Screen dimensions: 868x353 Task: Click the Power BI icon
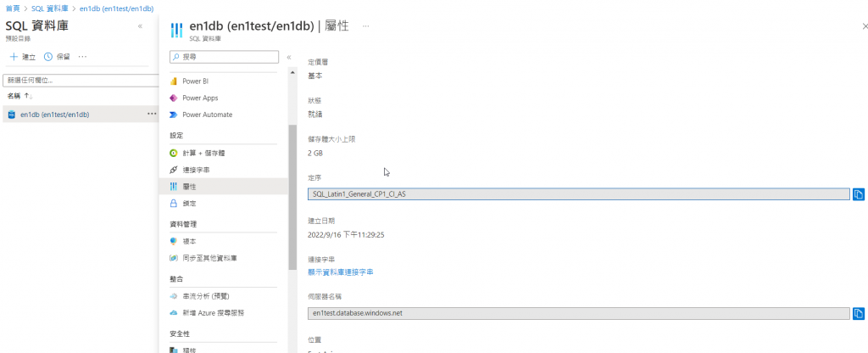(173, 81)
